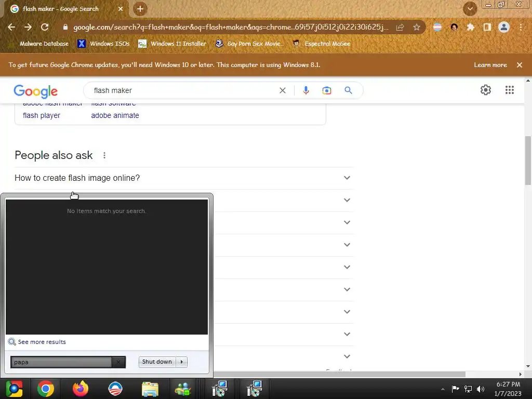
Task: Click the Start menu search field
Action: 61,362
